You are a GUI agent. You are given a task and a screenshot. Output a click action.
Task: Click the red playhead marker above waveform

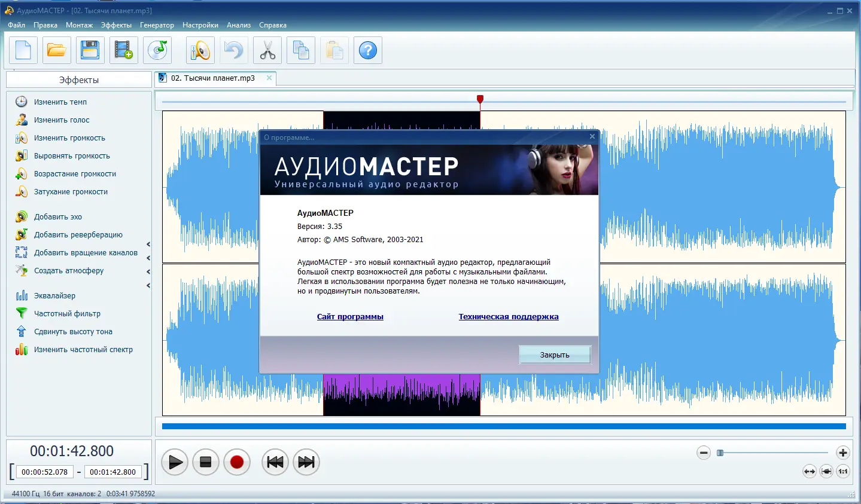click(480, 99)
